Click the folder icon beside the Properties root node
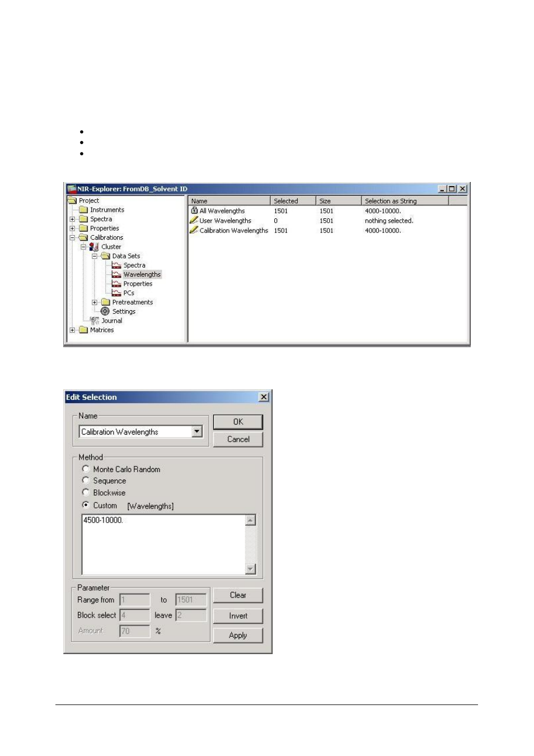534x756 pixels. (x=83, y=228)
